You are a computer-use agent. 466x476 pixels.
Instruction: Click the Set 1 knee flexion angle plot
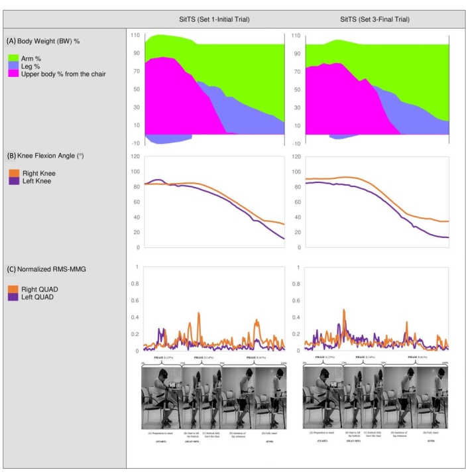[x=215, y=202]
